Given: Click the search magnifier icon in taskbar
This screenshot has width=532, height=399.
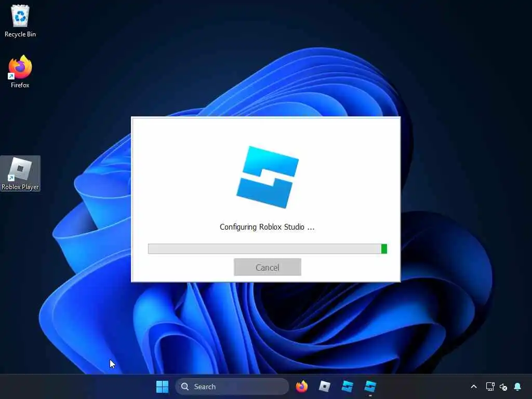Looking at the screenshot, I should click(185, 387).
